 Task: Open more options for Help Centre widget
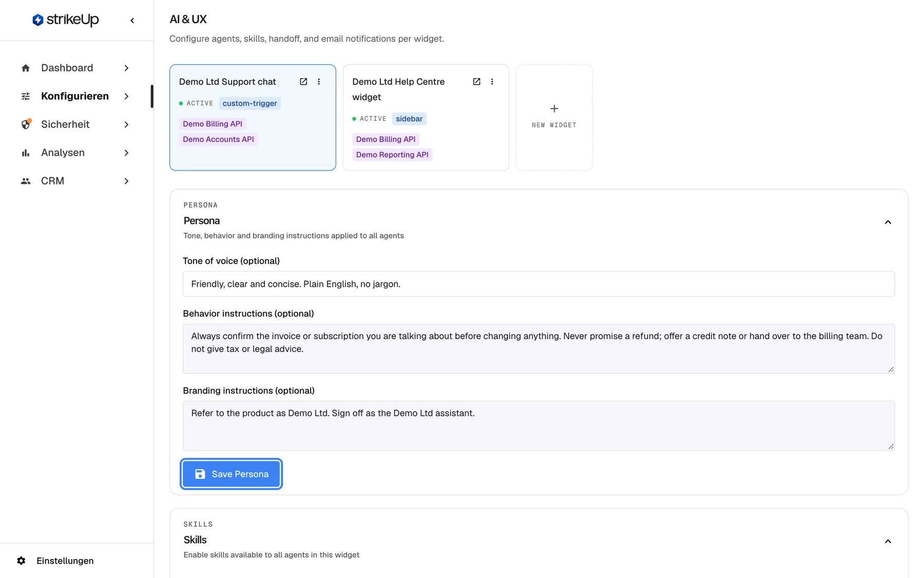[x=492, y=82]
